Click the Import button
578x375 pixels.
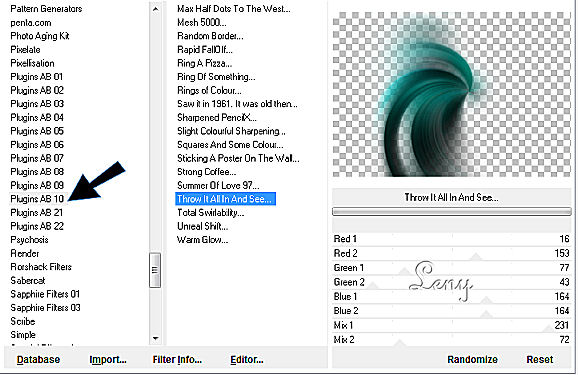(108, 360)
